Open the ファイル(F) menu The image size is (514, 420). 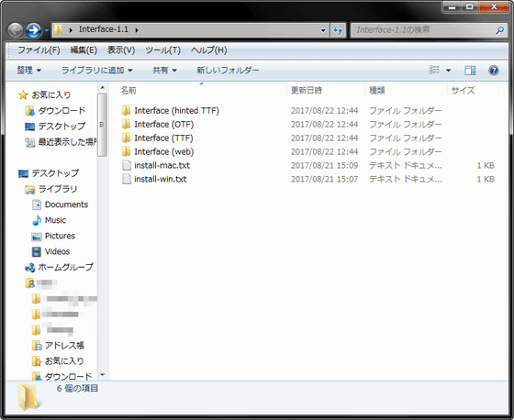39,50
